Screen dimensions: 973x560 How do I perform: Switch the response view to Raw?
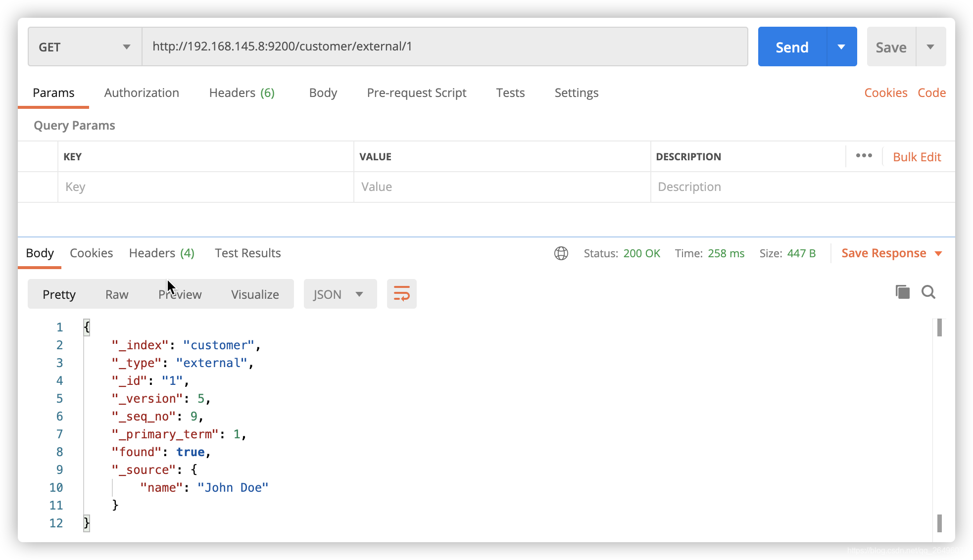pos(117,294)
